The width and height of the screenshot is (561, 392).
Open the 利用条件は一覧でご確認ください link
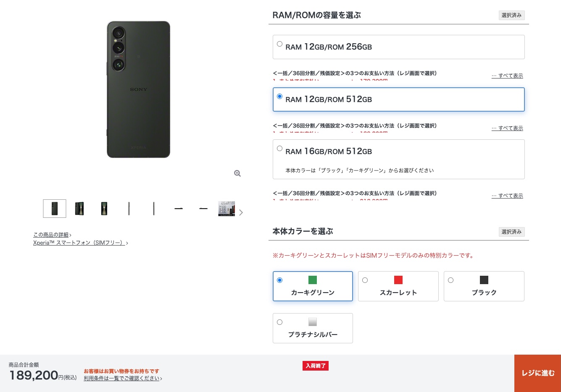click(x=123, y=378)
